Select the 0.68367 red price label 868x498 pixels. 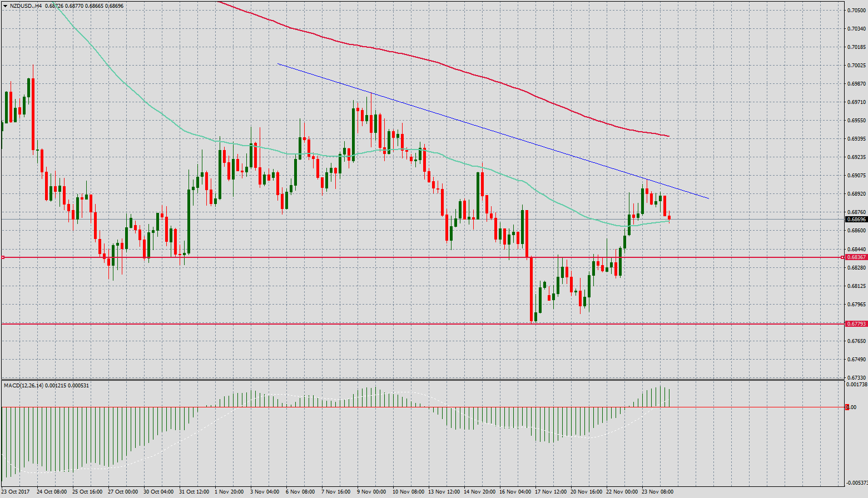click(x=856, y=257)
